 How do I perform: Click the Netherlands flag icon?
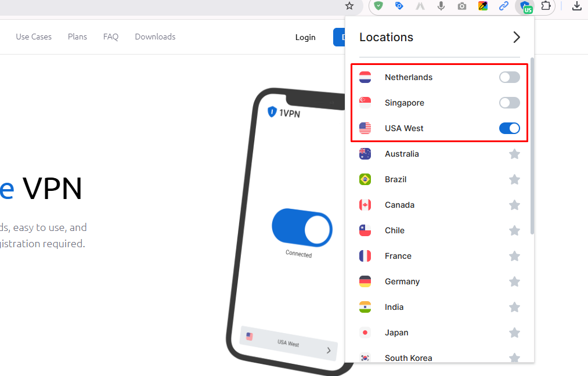pyautogui.click(x=365, y=77)
